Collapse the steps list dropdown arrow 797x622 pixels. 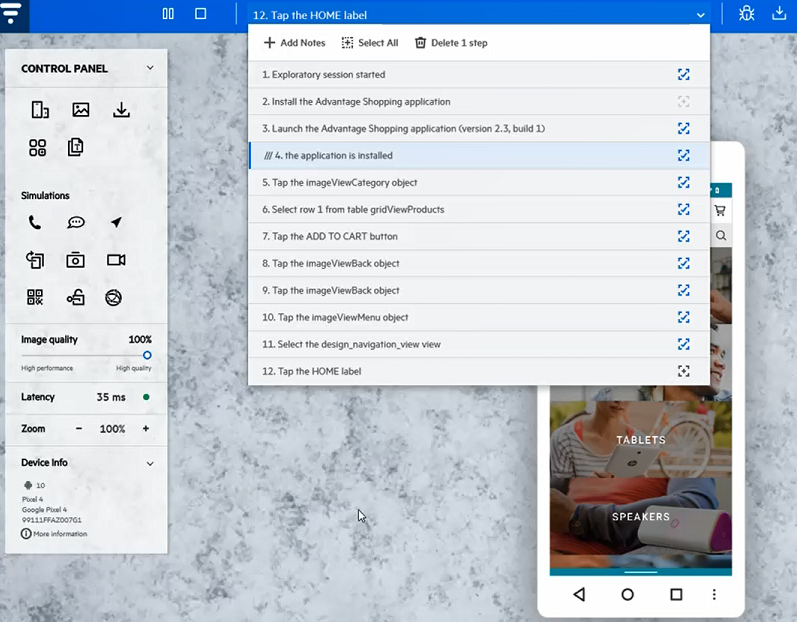point(699,15)
